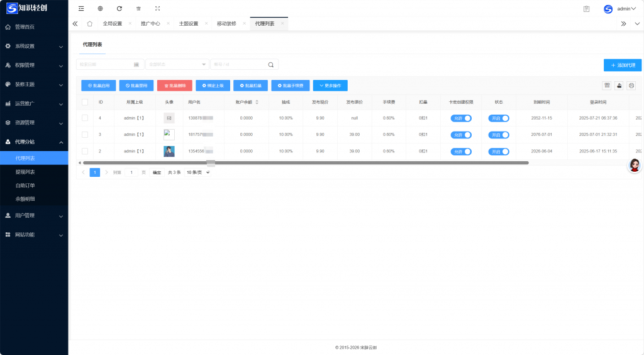Switch to the 推广中心 tab
Image resolution: width=644 pixels, height=355 pixels.
150,24
